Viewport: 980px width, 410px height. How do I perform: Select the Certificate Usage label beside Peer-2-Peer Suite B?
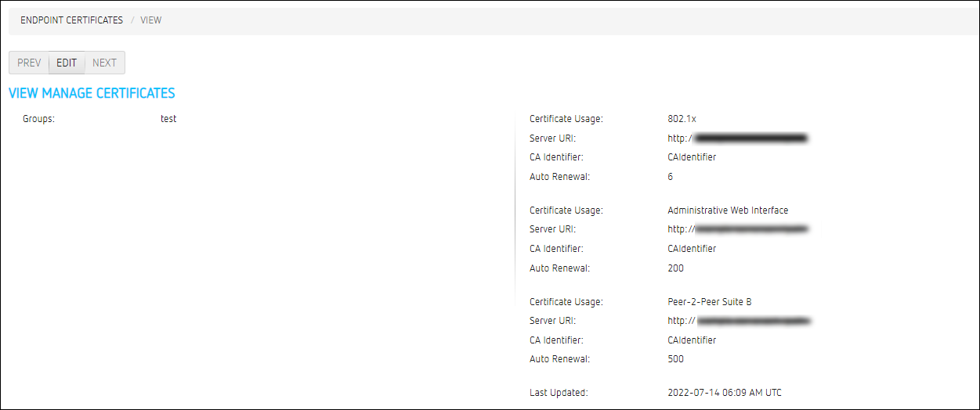[566, 302]
